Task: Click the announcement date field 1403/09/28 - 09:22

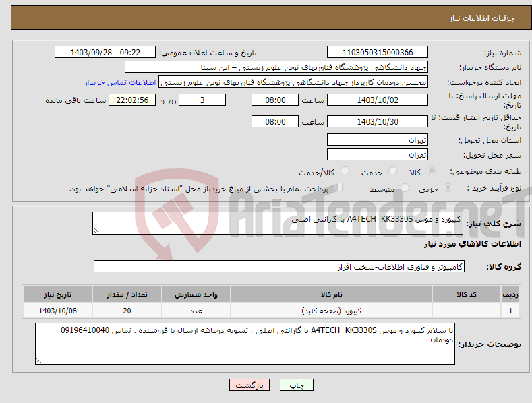Action: pyautogui.click(x=105, y=53)
